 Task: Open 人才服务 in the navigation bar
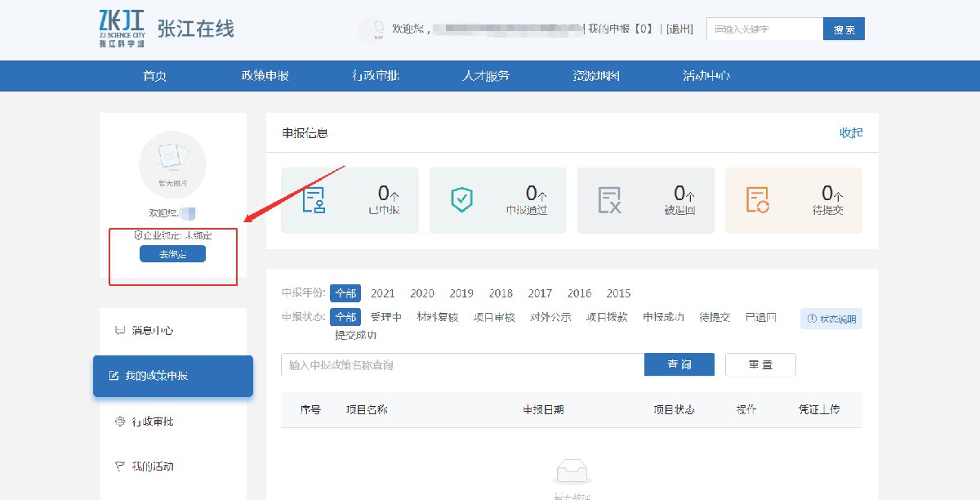coord(486,76)
